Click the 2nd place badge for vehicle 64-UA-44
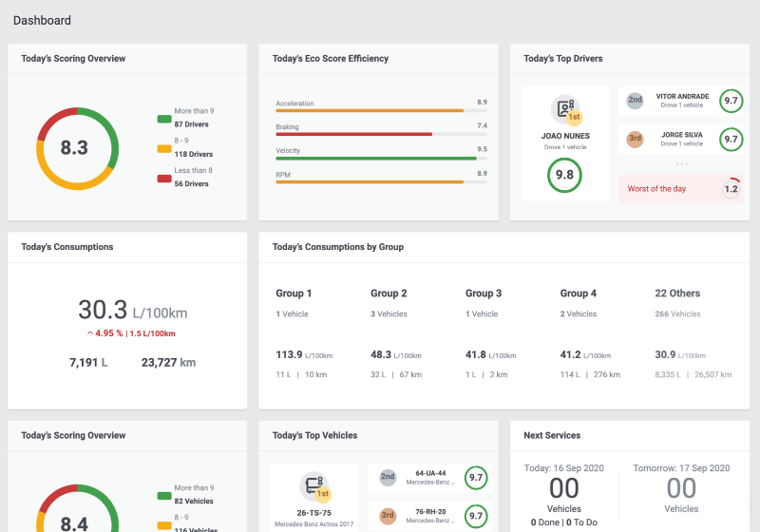 pos(388,477)
